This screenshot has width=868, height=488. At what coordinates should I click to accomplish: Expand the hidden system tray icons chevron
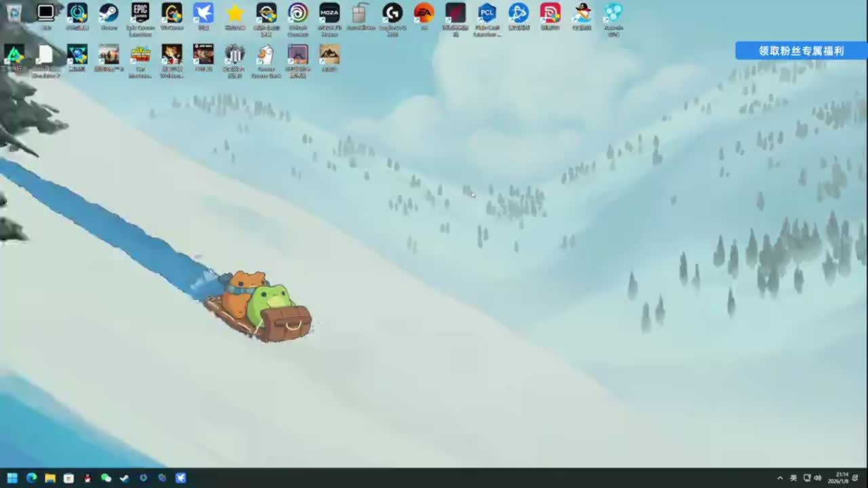click(x=780, y=478)
